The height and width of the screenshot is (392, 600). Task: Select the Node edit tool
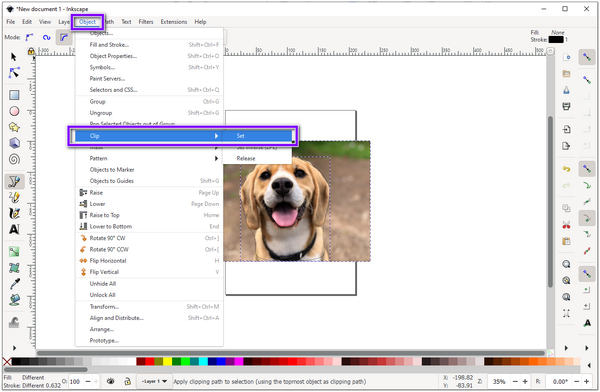coord(14,73)
